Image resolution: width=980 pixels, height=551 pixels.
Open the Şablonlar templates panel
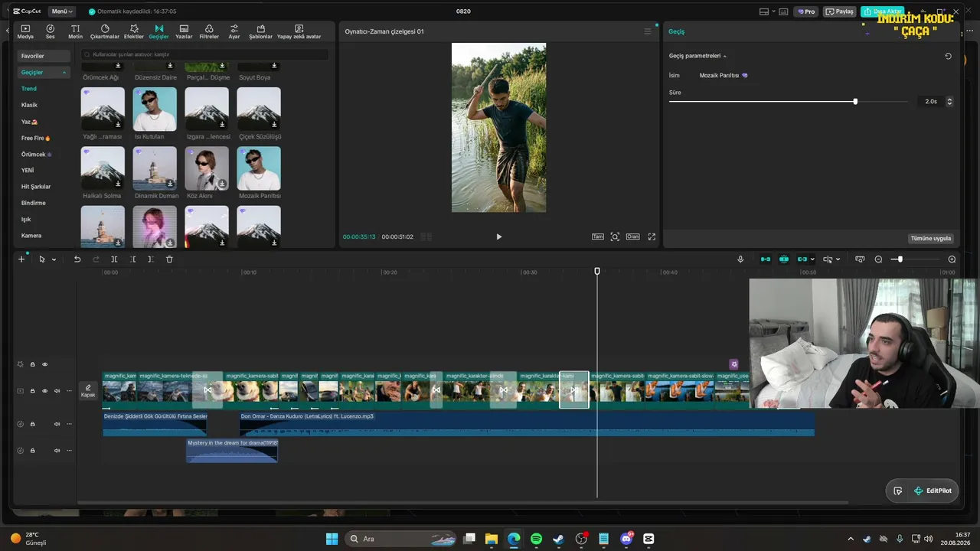[x=260, y=31]
